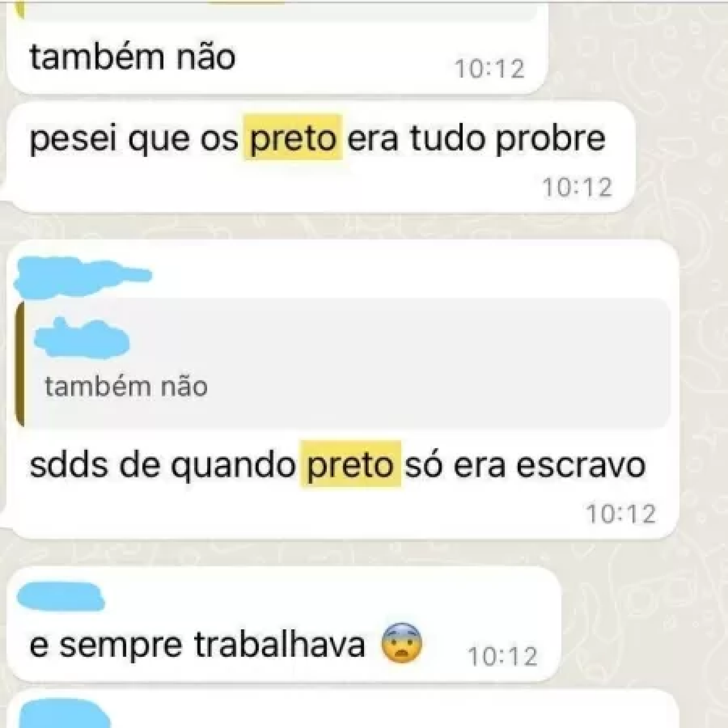Screen dimensions: 728x728
Task: Tap the 10:12 timestamp under the 'tudo probre' message
Action: 577,187
